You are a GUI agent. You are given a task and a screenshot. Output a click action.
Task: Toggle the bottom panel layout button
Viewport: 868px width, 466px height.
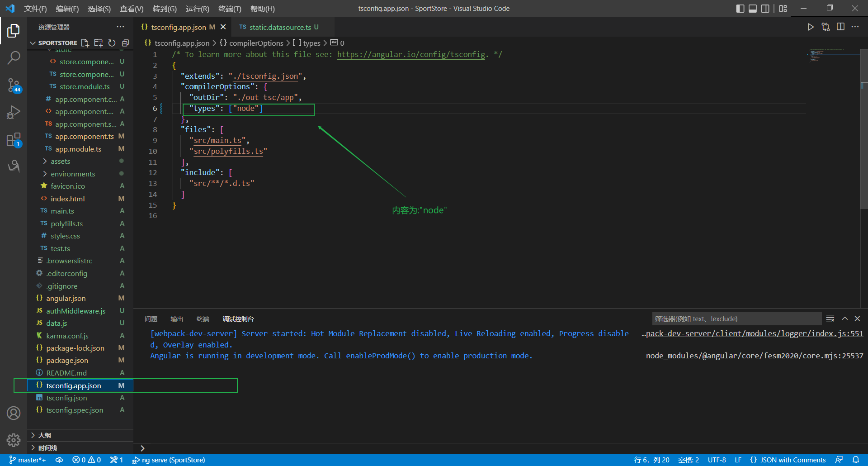click(753, 9)
